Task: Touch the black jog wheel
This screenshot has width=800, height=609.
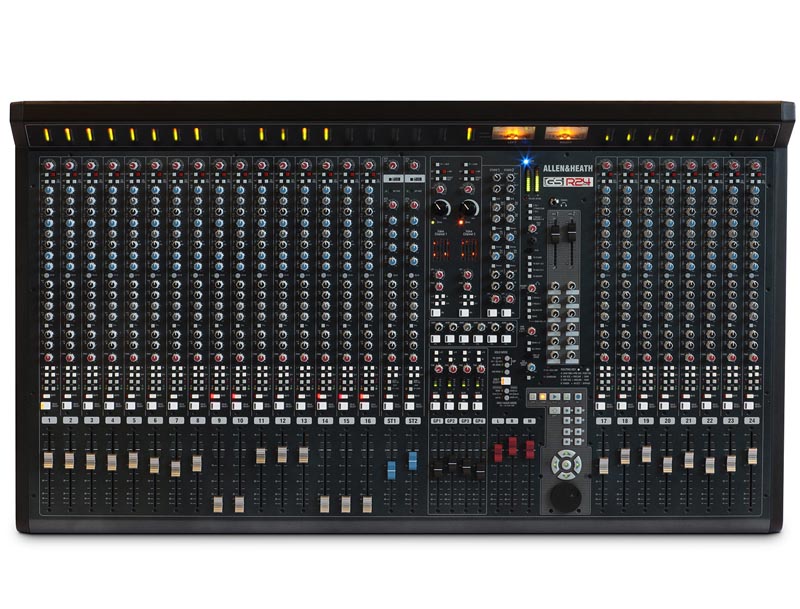Action: point(565,498)
